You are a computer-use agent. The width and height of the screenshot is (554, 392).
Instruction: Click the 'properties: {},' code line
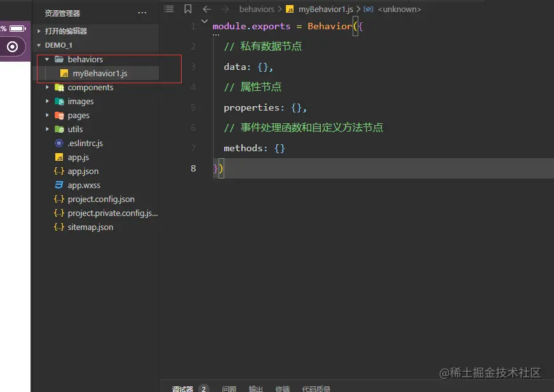(265, 107)
